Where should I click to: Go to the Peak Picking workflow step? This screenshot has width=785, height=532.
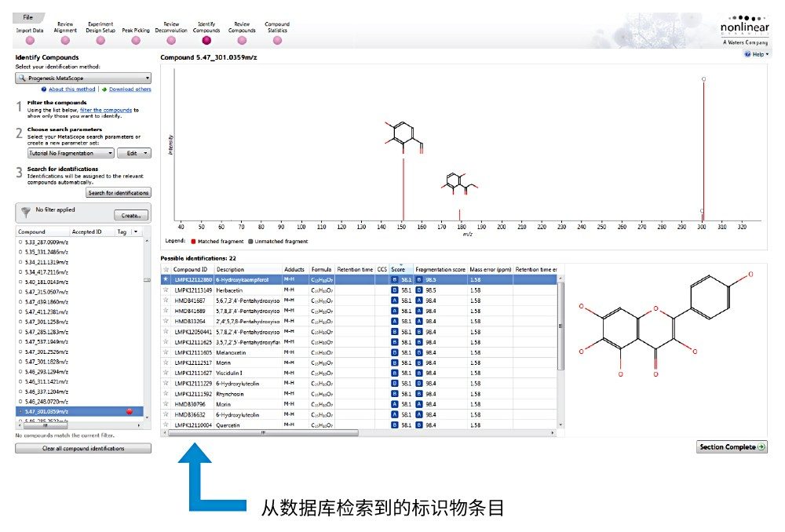click(x=135, y=40)
